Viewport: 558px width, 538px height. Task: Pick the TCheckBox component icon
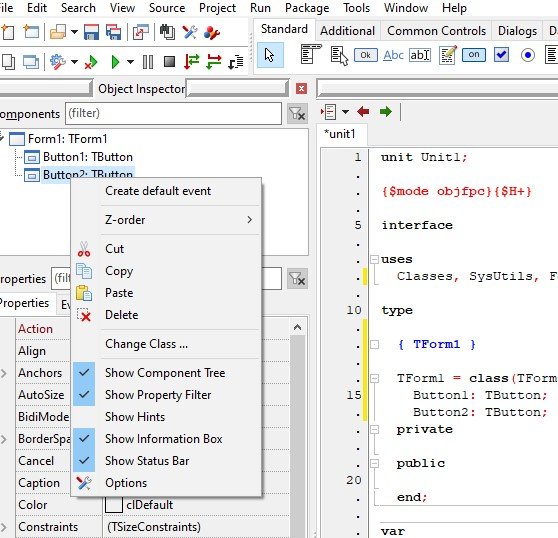coord(501,55)
